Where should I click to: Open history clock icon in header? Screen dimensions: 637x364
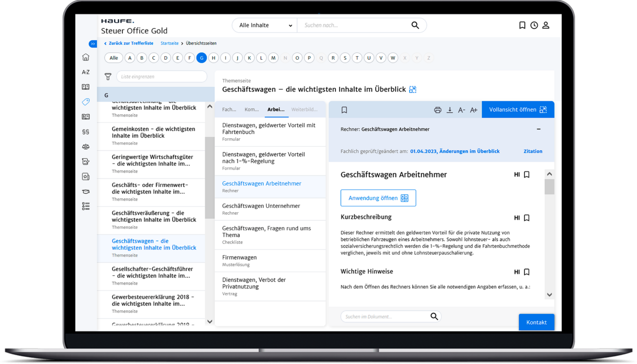pos(534,25)
